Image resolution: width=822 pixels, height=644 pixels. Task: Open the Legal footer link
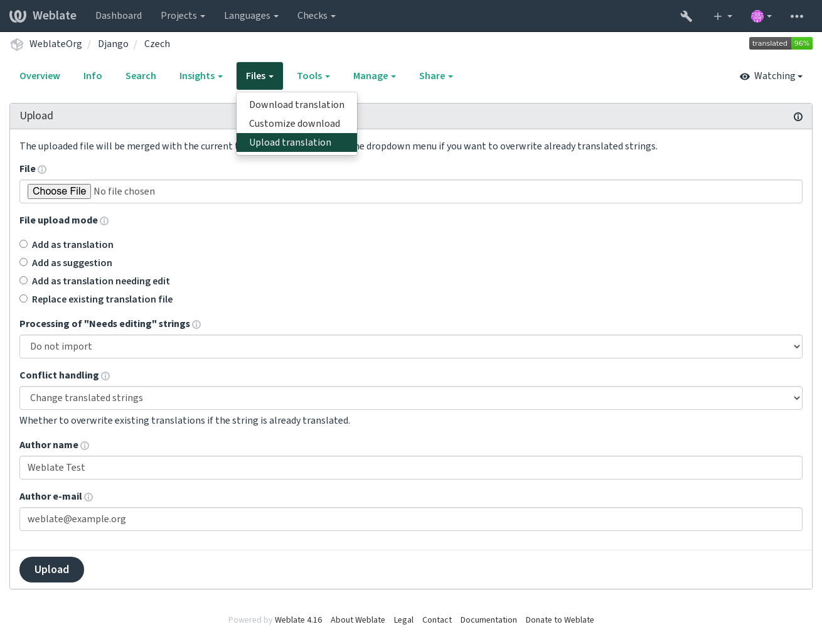403,620
